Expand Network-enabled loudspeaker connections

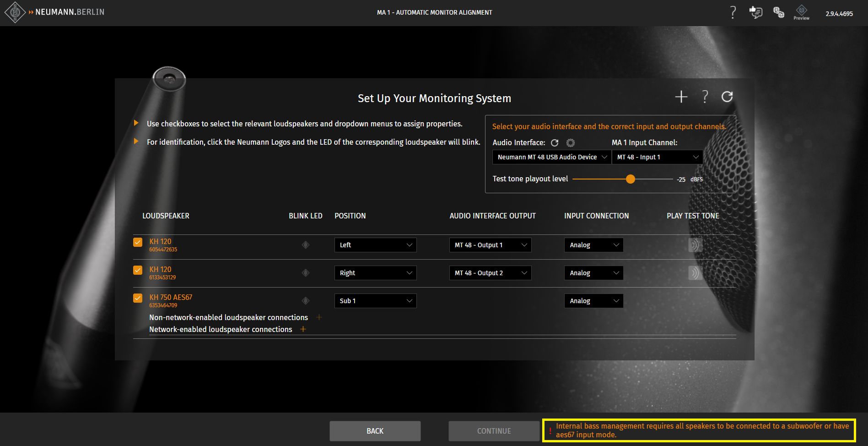click(303, 329)
